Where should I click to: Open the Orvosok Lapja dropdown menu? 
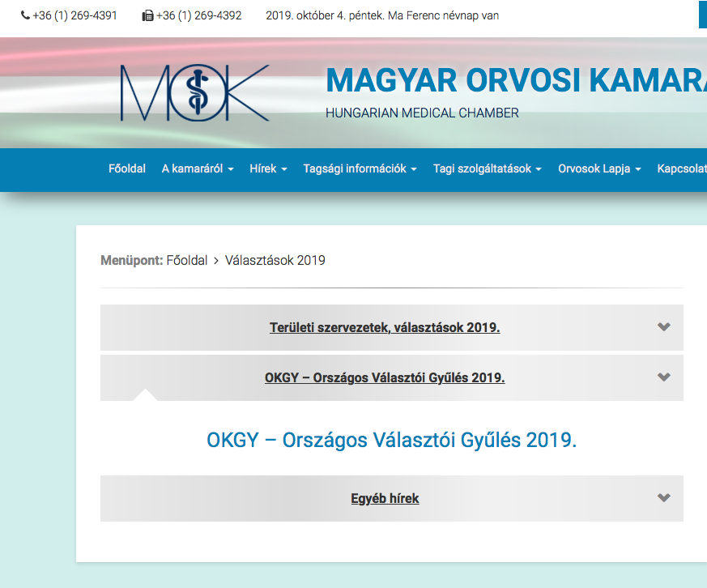(x=599, y=168)
